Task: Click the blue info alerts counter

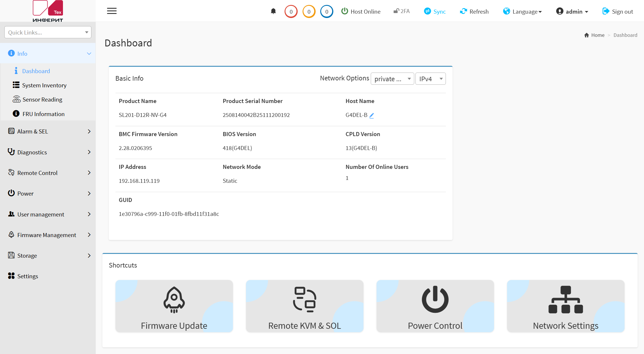Action: (x=327, y=12)
